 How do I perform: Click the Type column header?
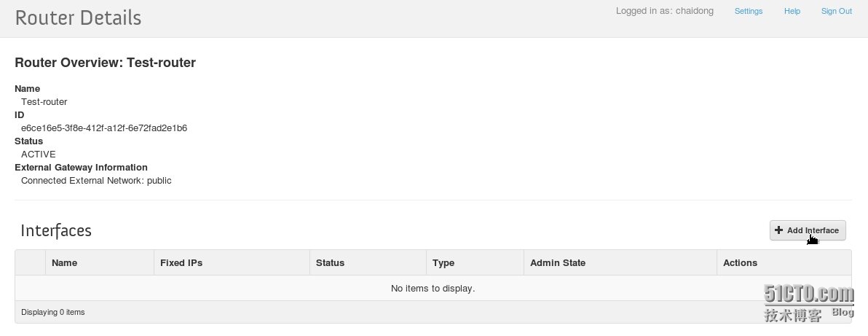click(475, 263)
